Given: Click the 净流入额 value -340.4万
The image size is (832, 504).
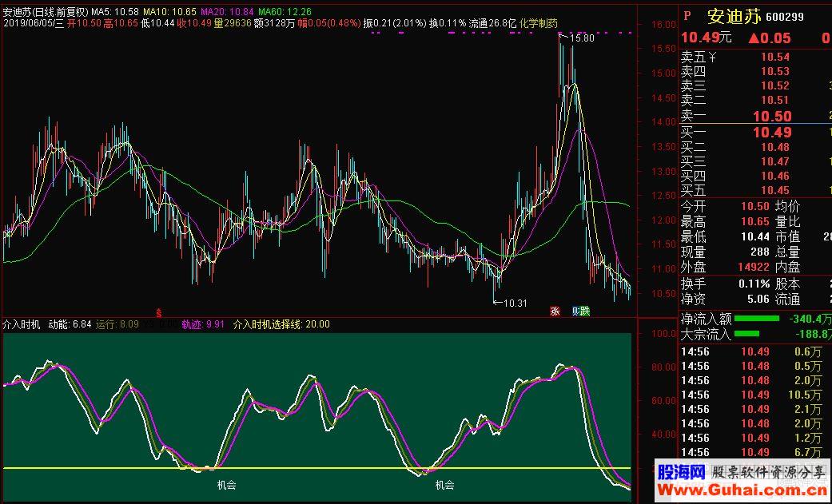Looking at the screenshot, I should (x=810, y=319).
